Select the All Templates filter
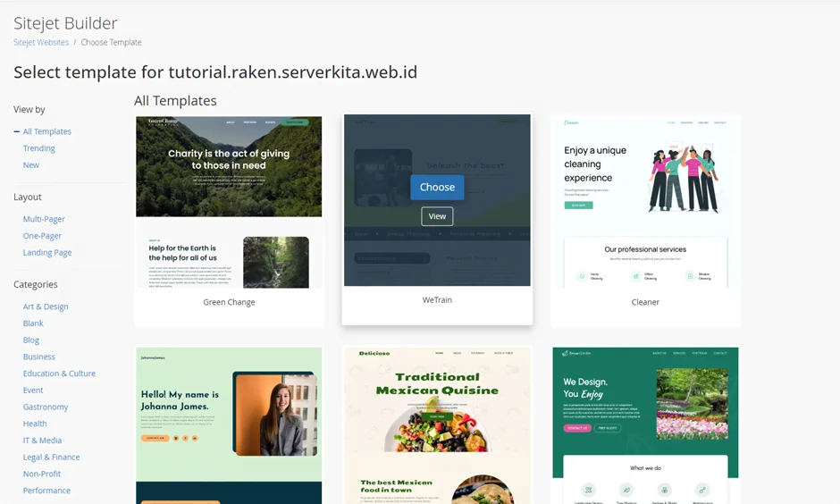This screenshot has height=504, width=840. click(47, 131)
